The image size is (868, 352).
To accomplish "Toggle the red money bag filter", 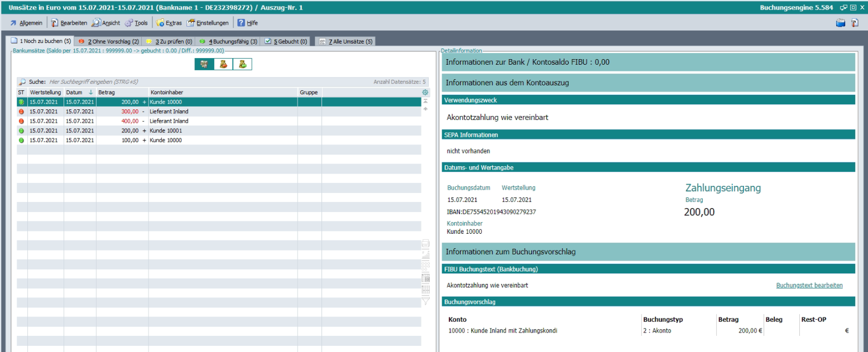I will pyautogui.click(x=223, y=64).
